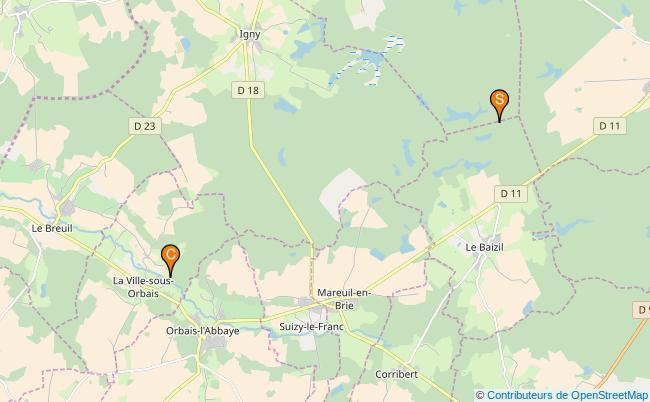The height and width of the screenshot is (402, 650).
Task: Click the marsh wetland area near Igny
Action: 367,61
